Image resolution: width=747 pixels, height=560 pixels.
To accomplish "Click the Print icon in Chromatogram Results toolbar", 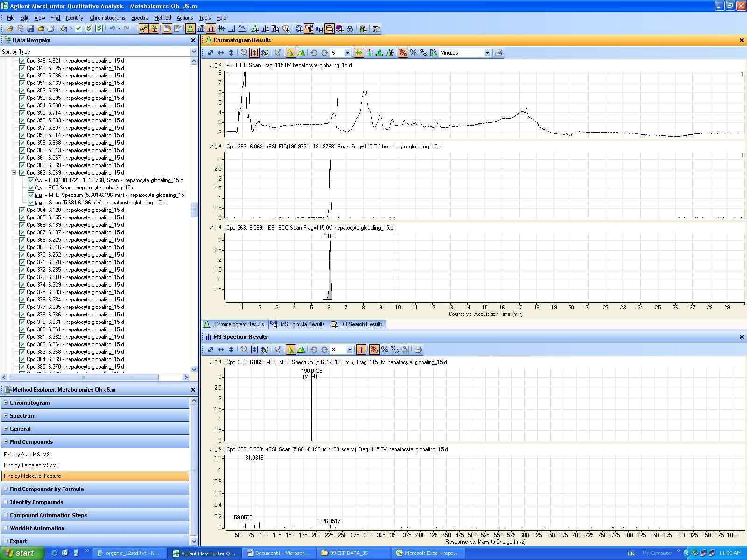I will tap(499, 53).
